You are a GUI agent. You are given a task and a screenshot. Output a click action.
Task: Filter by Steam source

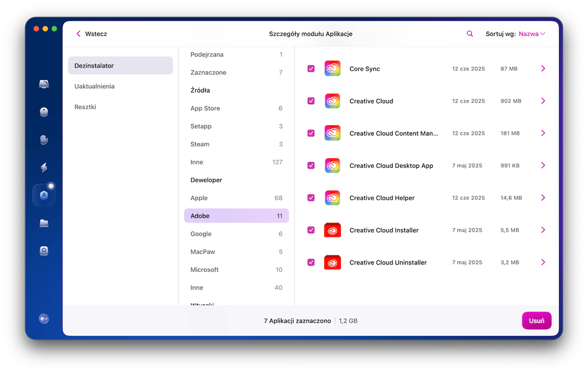[236, 144]
